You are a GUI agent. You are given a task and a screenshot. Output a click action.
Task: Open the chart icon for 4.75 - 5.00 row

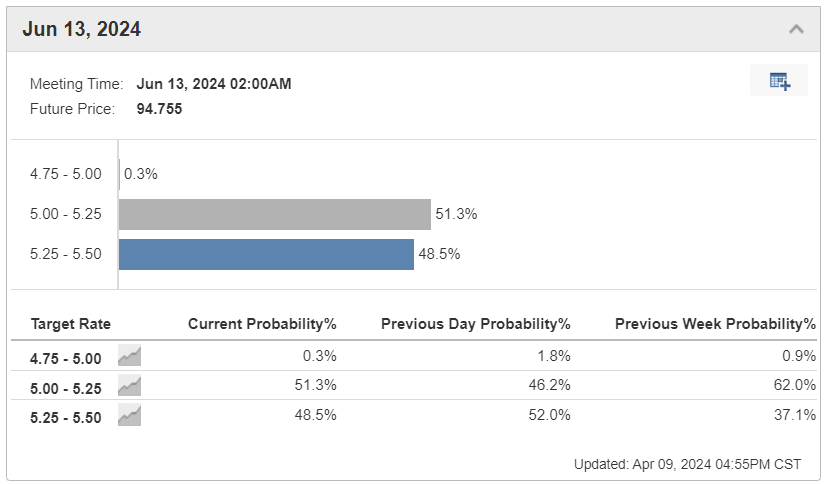point(129,355)
